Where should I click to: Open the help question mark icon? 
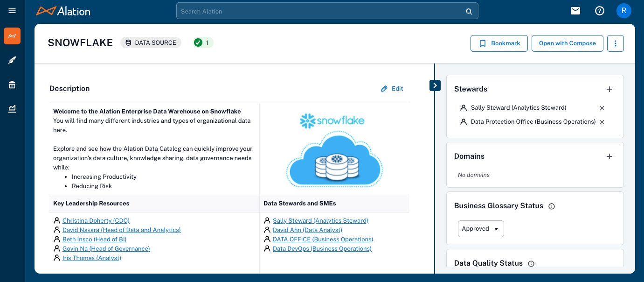[600, 11]
